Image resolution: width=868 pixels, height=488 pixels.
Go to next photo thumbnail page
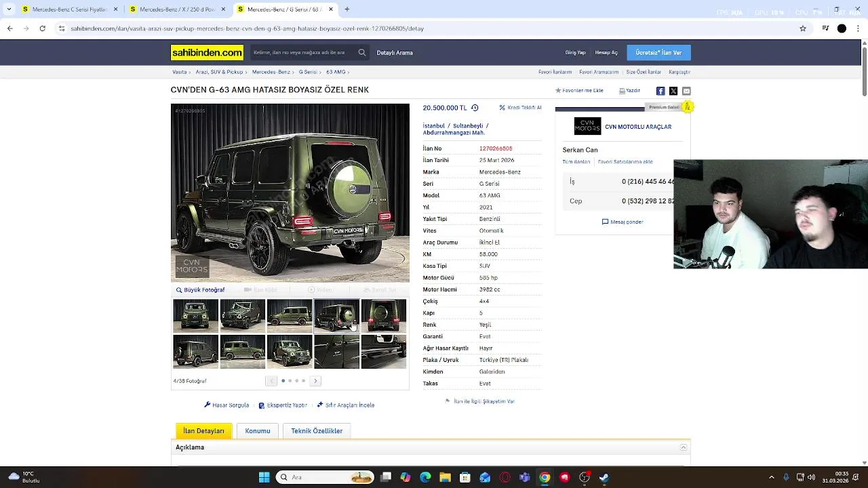pos(315,381)
